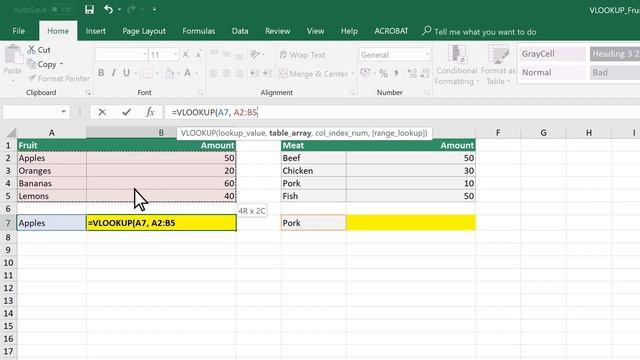Click the Redo arrow in the quick access toolbar
Screen dimensions: 640x360
click(131, 9)
